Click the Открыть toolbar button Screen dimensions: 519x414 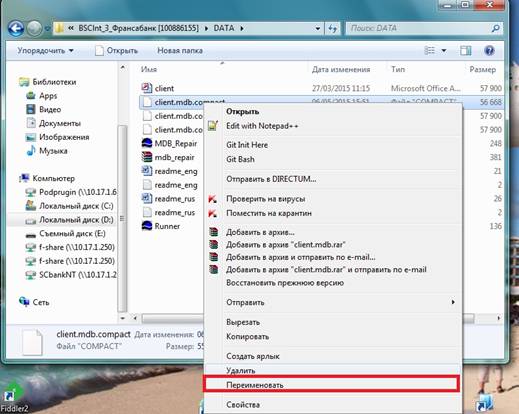tap(116, 51)
